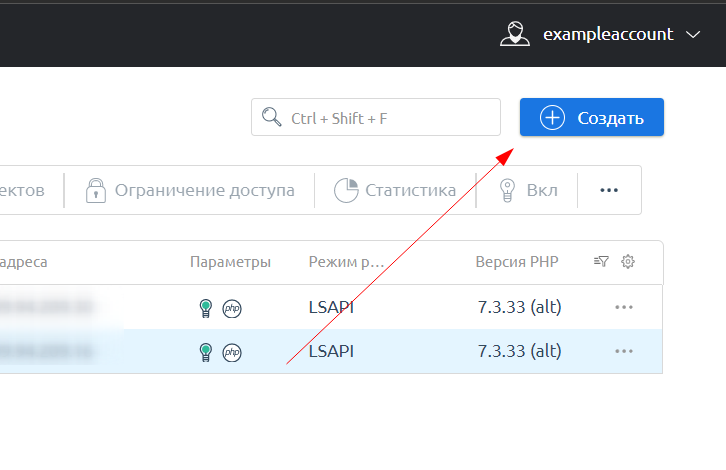Select LSAPI cell in the first row
The height and width of the screenshot is (470, 726).
pos(331,308)
